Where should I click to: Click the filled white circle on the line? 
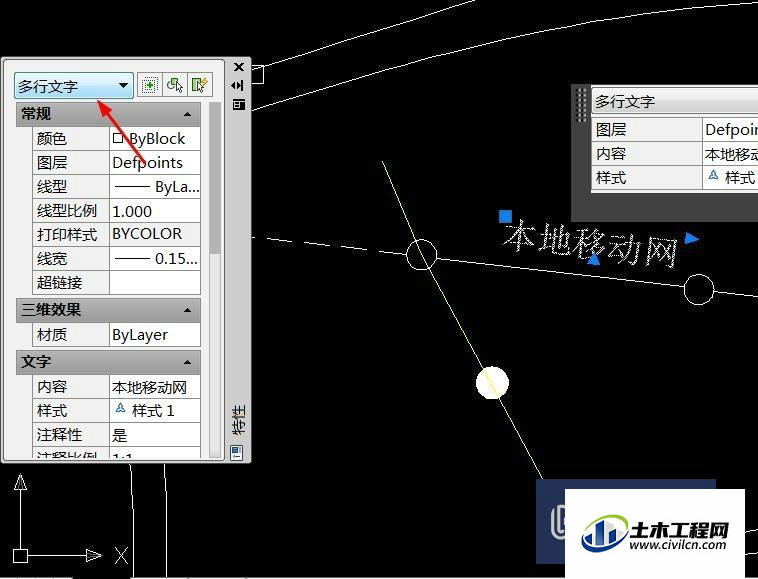[492, 383]
